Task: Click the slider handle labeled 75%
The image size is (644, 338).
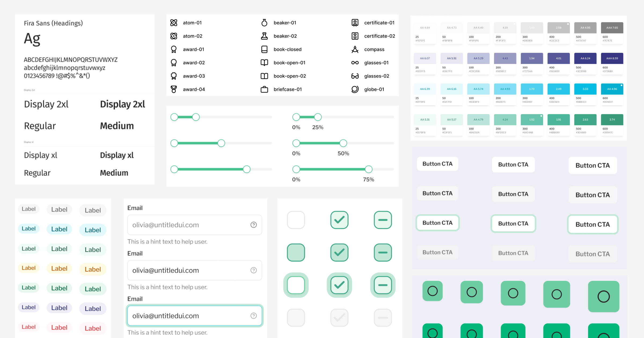Action: (x=368, y=169)
